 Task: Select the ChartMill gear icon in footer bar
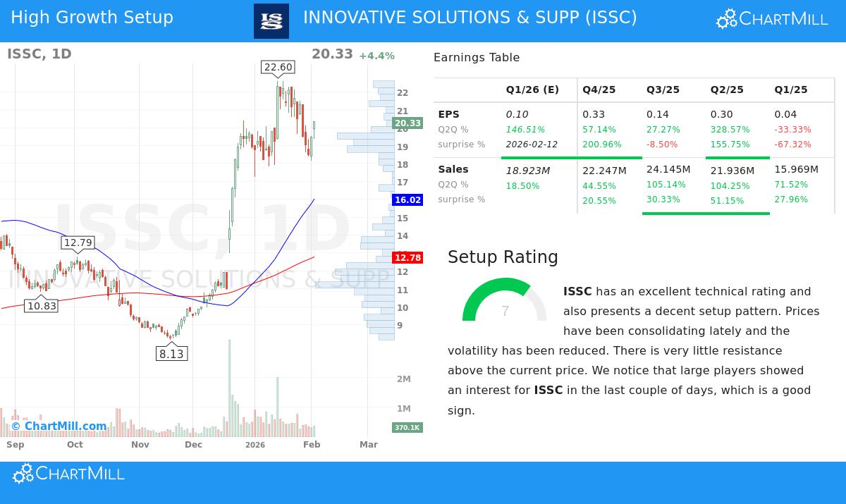click(x=24, y=473)
